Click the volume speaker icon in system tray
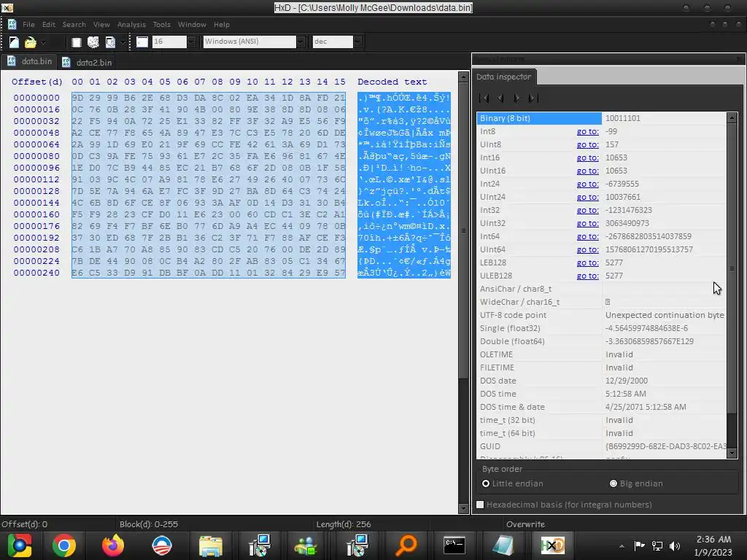The height and width of the screenshot is (560, 747). 674,545
